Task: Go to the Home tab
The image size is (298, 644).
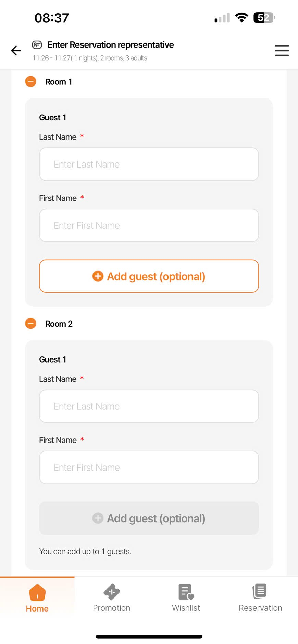Action: point(37,598)
